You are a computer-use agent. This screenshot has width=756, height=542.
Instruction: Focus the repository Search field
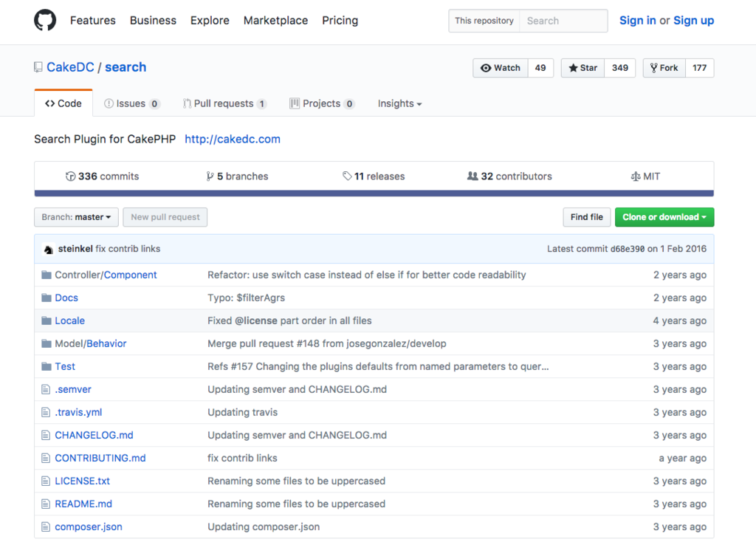[563, 21]
